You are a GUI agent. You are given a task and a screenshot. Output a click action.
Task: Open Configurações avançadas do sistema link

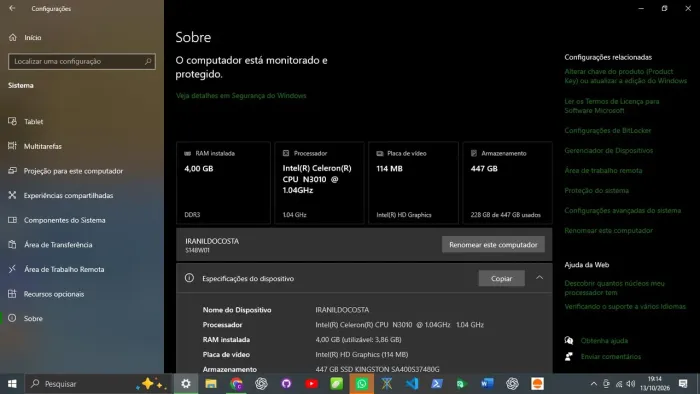622,211
